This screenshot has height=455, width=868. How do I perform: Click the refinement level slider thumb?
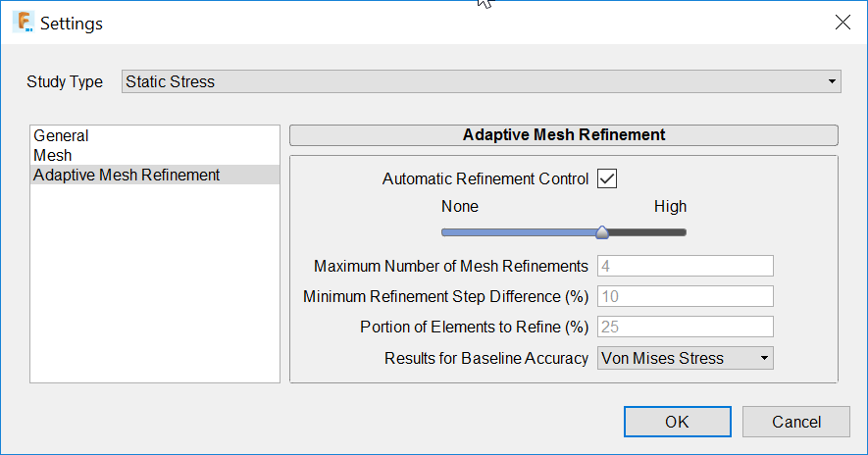click(602, 232)
